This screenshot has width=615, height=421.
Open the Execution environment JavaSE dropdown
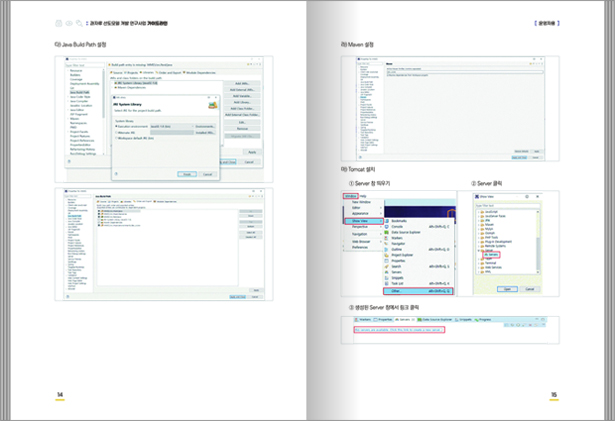click(172, 126)
